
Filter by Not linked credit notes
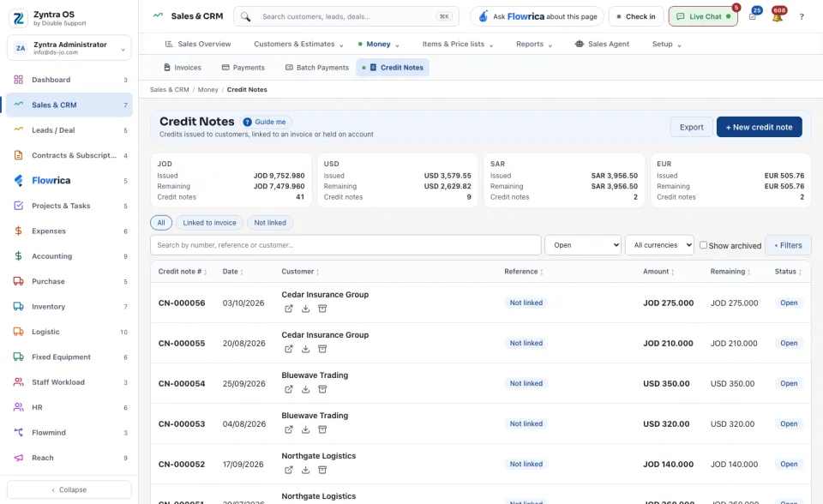pos(270,223)
